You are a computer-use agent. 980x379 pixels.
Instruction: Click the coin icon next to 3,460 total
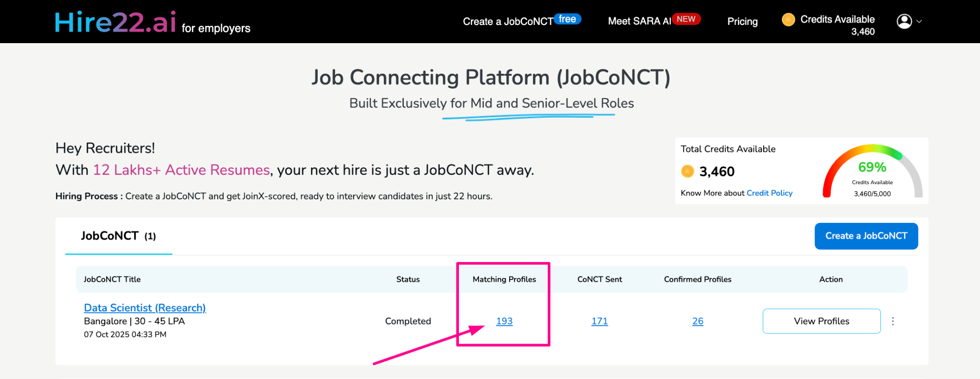(688, 171)
